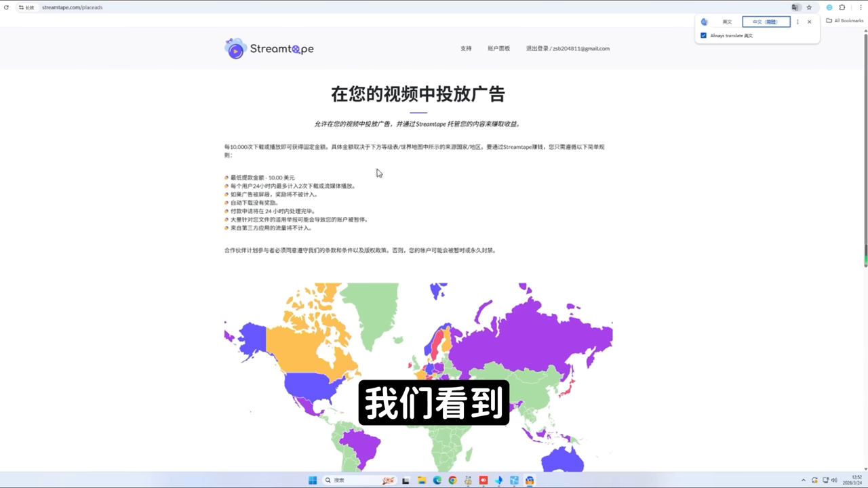Open File Explorer from the taskbar

pos(421,480)
